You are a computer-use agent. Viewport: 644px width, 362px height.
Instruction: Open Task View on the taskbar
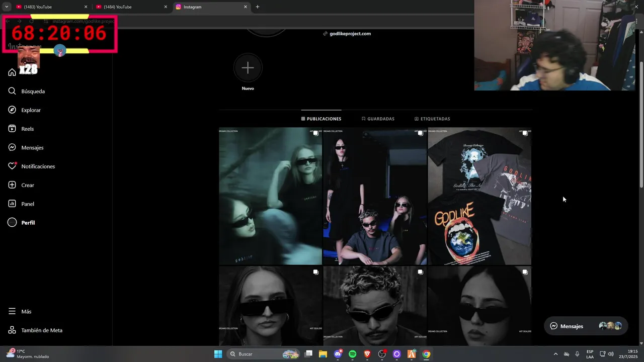tap(308, 354)
